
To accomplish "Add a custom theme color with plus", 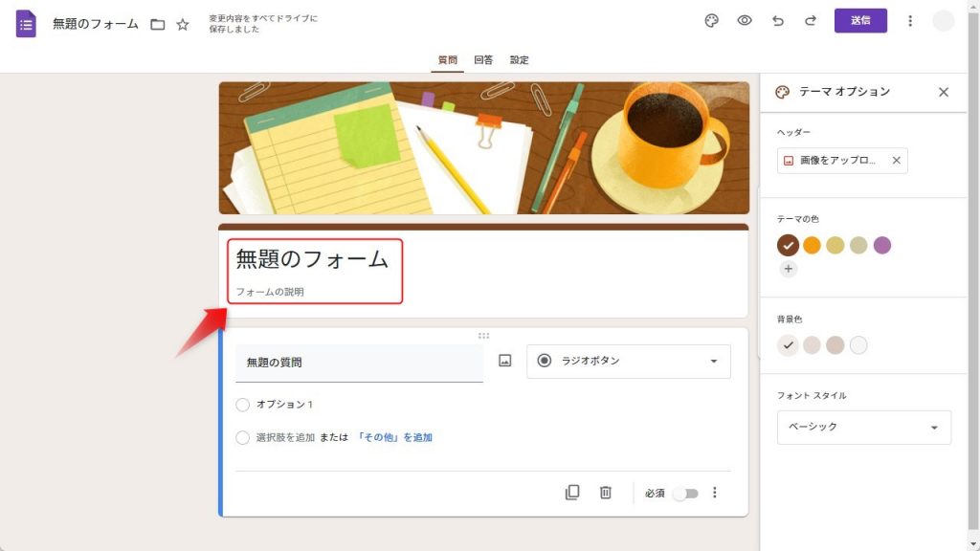I will click(789, 269).
